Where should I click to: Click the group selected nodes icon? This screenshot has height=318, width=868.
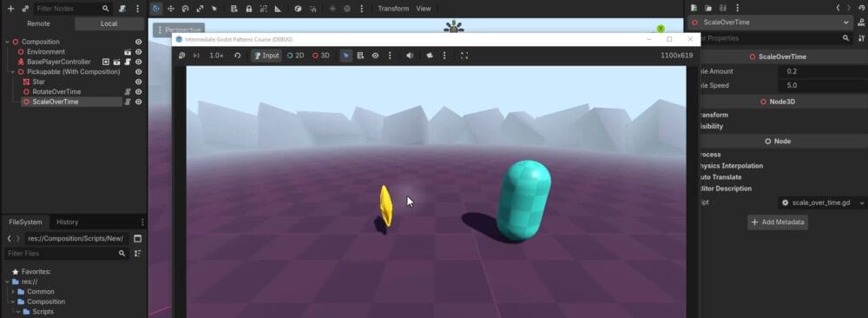(263, 9)
